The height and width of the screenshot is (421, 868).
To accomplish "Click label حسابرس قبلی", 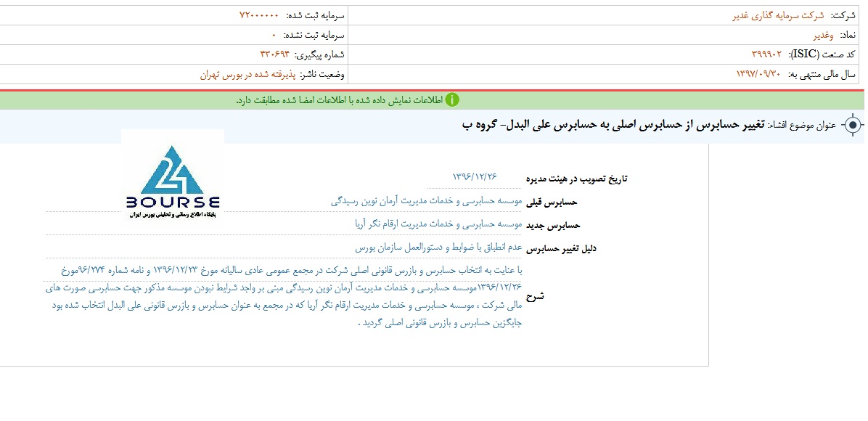I will (552, 203).
